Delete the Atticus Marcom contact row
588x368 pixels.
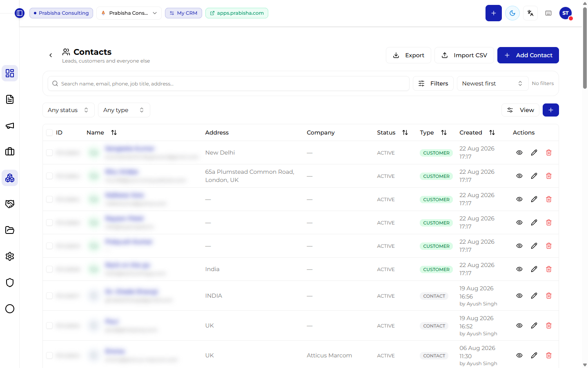pos(549,355)
